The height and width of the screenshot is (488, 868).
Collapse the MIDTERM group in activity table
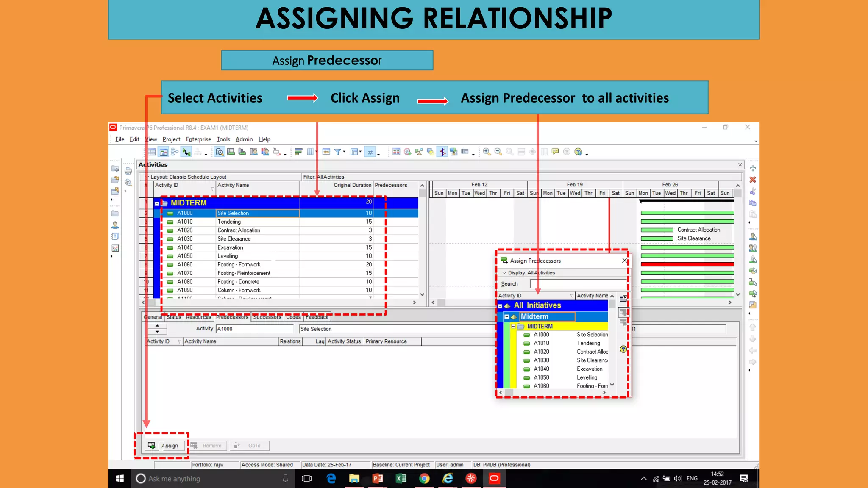coord(157,203)
